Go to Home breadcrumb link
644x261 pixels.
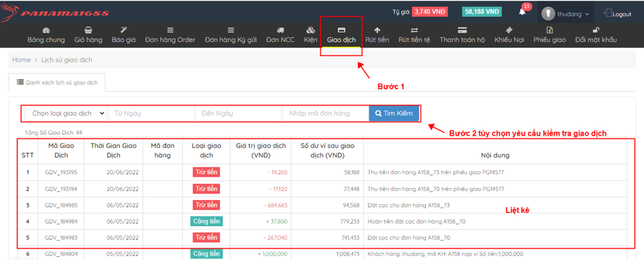point(21,60)
